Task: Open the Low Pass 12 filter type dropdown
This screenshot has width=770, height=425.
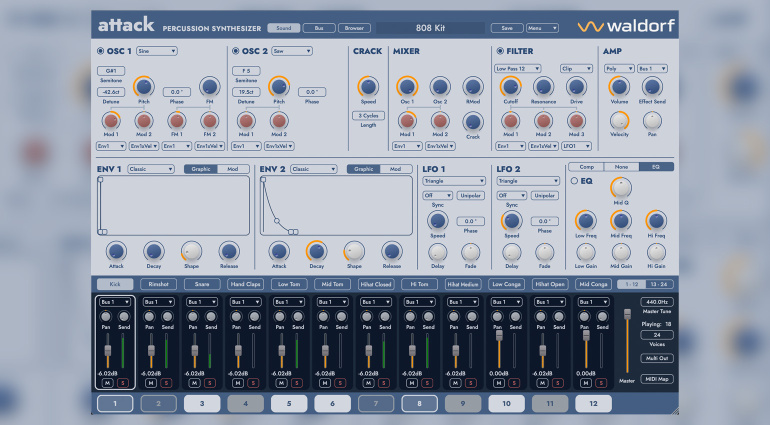Action: tap(517, 69)
